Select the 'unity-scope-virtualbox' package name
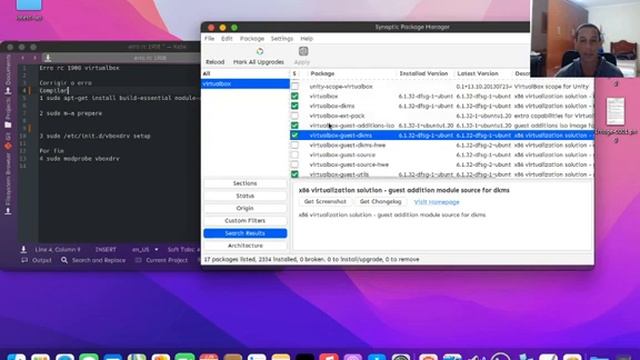This screenshot has width=640, height=360. pos(341,87)
